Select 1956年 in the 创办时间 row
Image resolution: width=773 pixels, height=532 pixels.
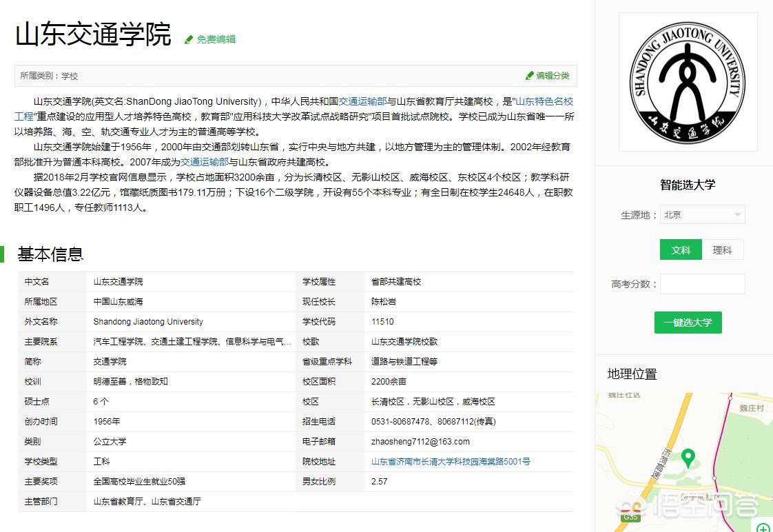(x=107, y=422)
